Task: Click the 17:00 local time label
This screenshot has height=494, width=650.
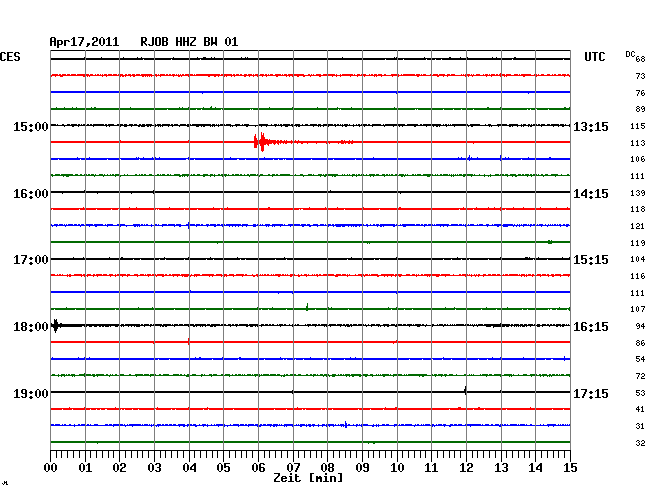Action: coord(31,260)
